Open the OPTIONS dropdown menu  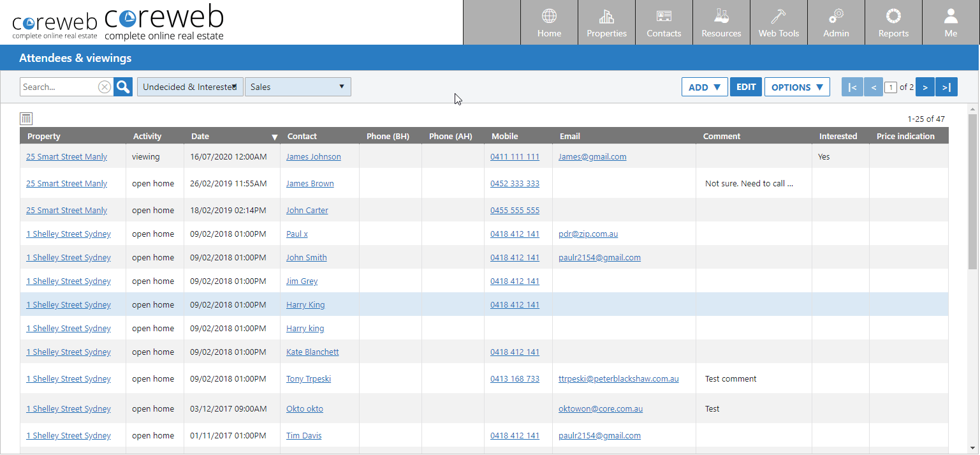[x=797, y=87]
